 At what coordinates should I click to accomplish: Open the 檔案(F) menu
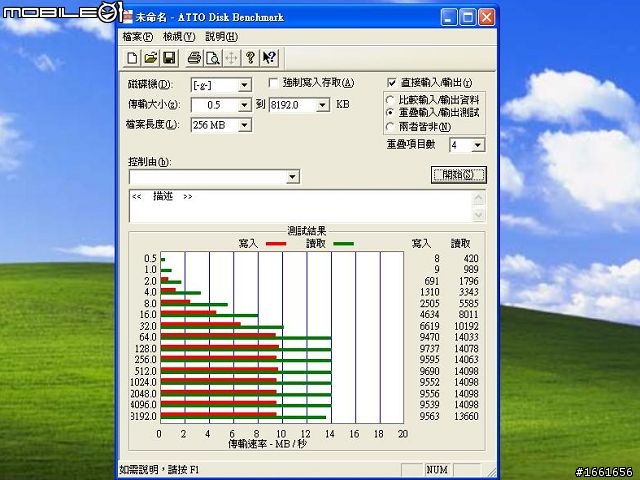coord(138,37)
